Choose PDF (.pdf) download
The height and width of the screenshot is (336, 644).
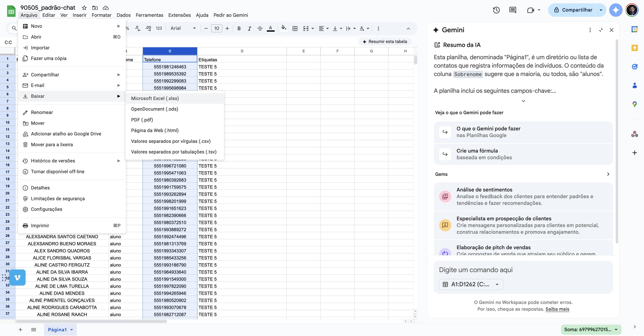pos(174,120)
